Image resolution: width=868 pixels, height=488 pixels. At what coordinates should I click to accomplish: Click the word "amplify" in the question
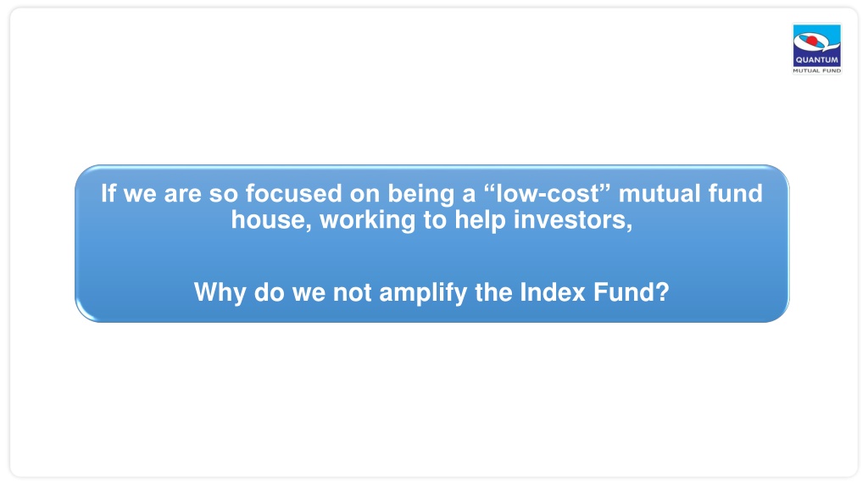point(423,292)
